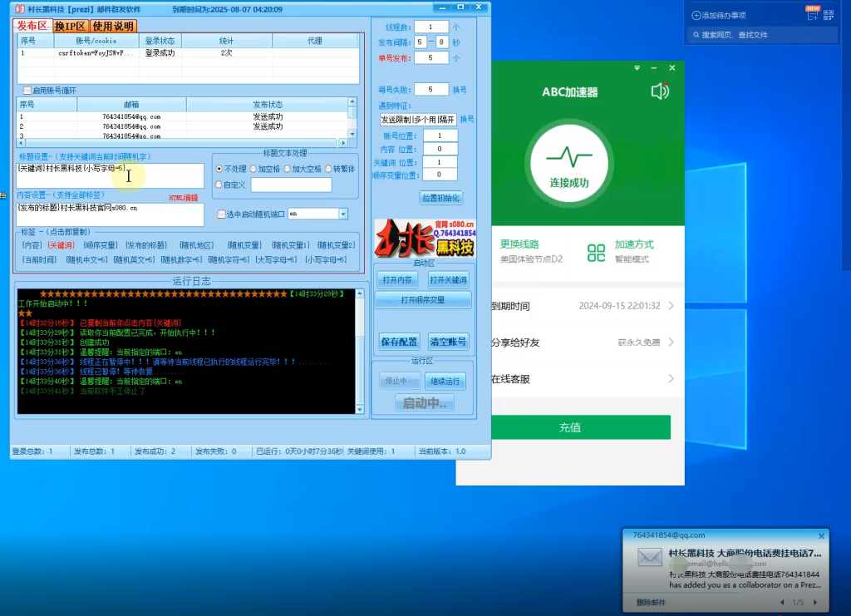Select the 转繁体 radio button
This screenshot has width=851, height=616.
pyautogui.click(x=328, y=169)
